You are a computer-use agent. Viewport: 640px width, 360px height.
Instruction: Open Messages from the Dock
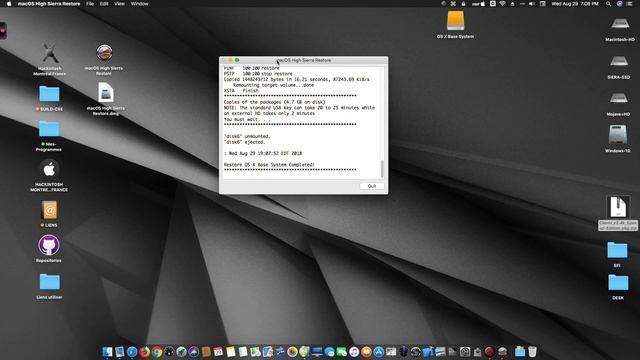(329, 351)
